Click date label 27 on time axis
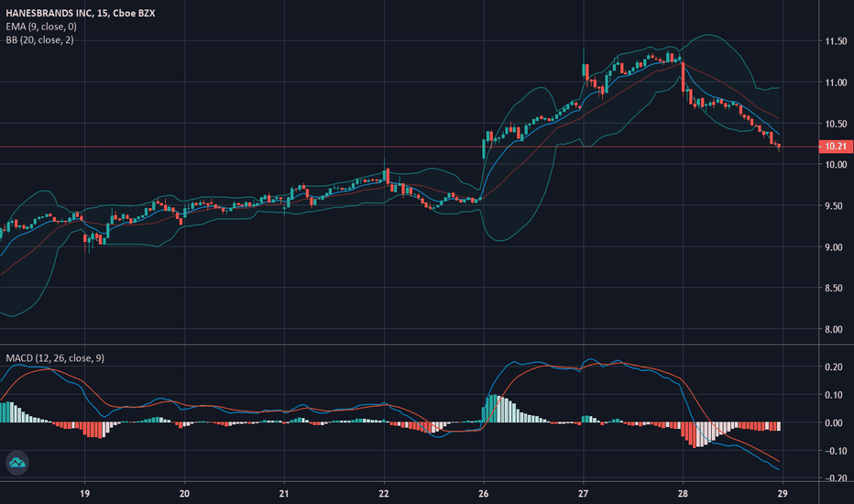 pos(584,494)
